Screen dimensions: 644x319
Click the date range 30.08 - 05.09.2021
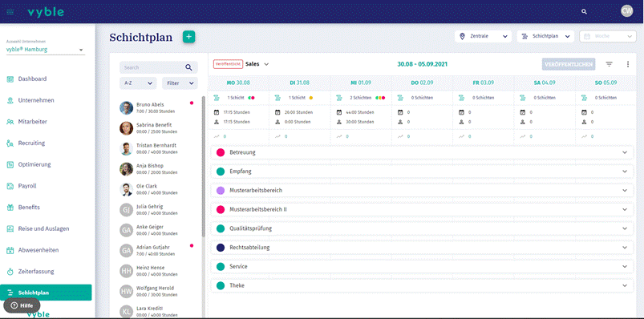[x=422, y=64]
